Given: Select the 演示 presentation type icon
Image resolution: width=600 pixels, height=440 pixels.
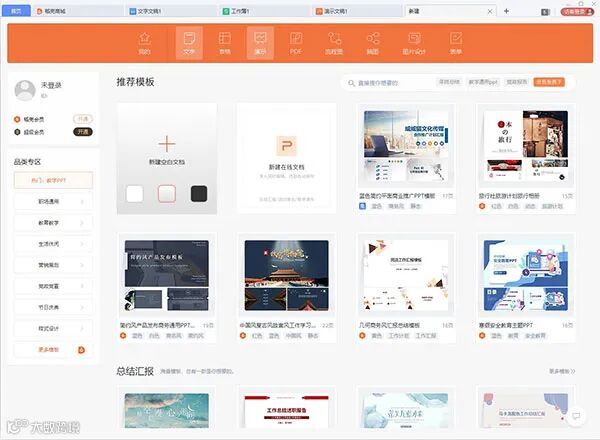Looking at the screenshot, I should (260, 38).
